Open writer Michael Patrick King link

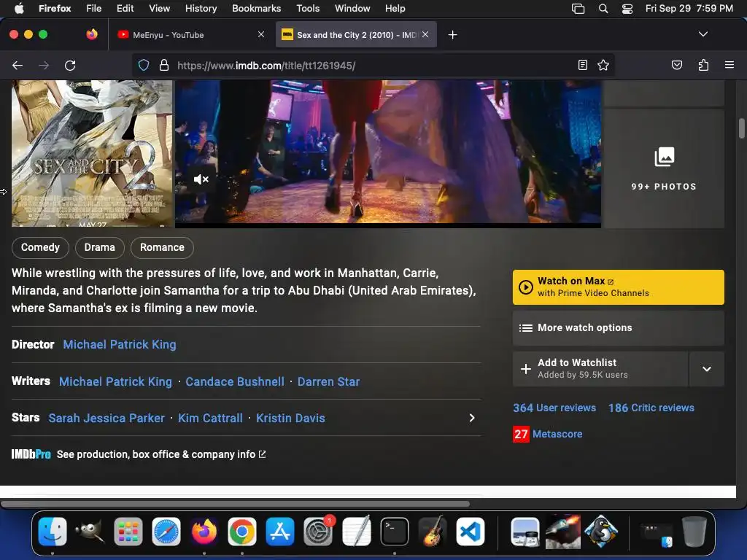click(115, 381)
